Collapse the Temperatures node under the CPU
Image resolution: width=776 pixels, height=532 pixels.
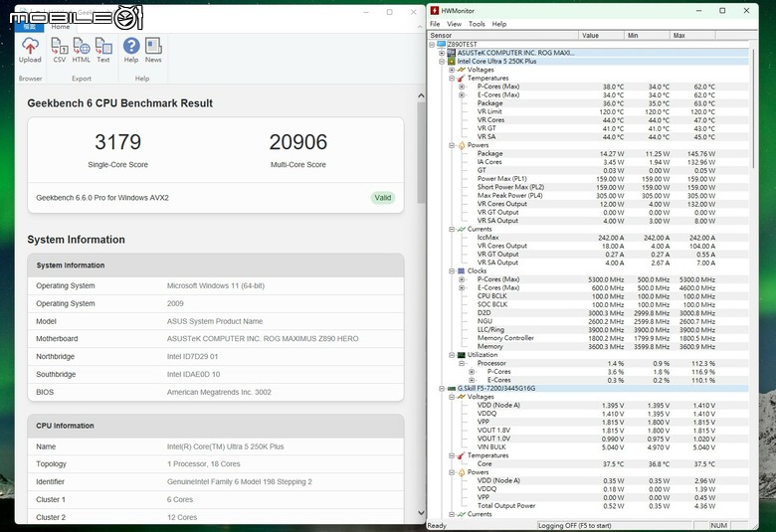[452, 79]
